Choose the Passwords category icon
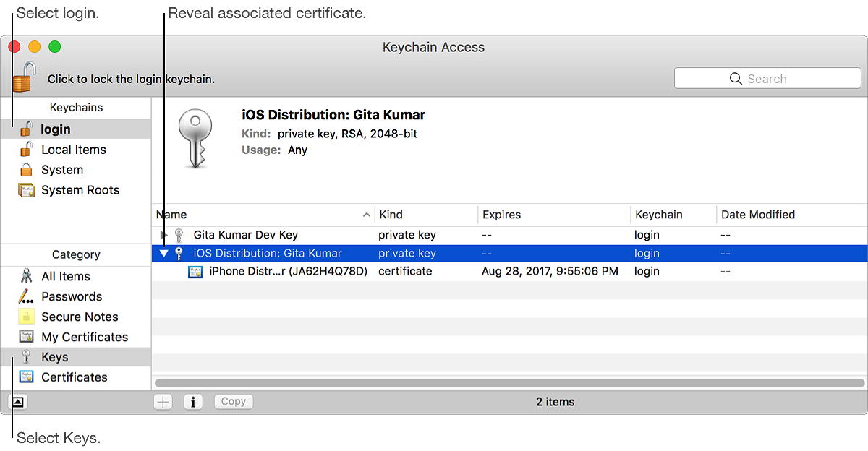The image size is (868, 451). [x=26, y=296]
